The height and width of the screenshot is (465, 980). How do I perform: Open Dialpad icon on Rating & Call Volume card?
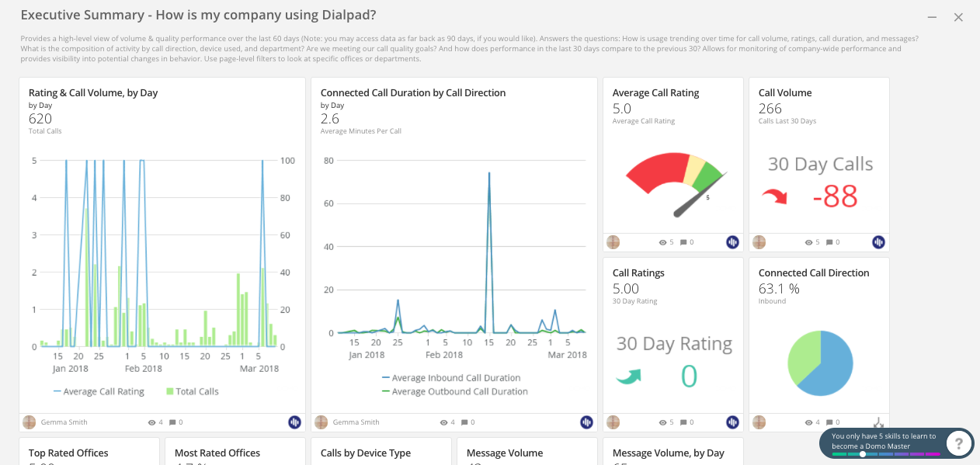294,422
